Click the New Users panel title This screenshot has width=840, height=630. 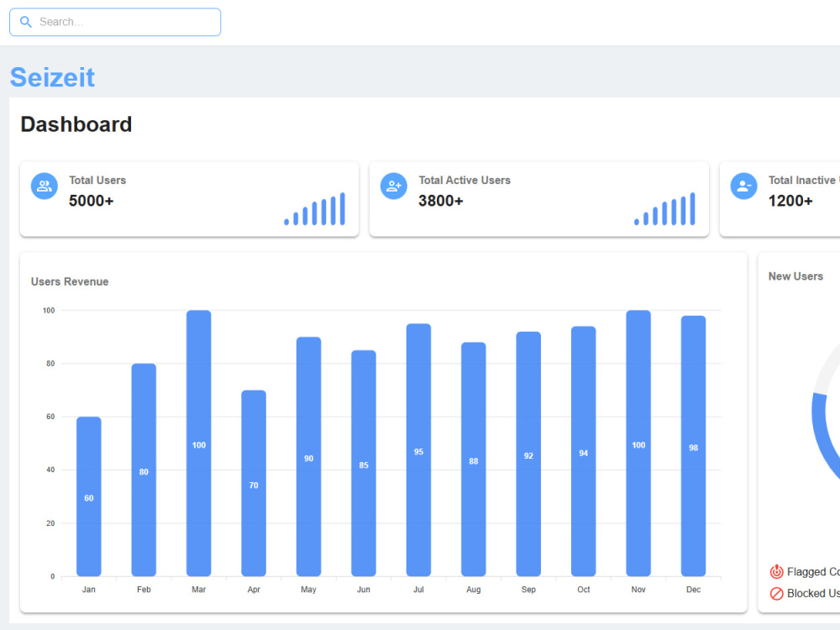pyautogui.click(x=795, y=276)
